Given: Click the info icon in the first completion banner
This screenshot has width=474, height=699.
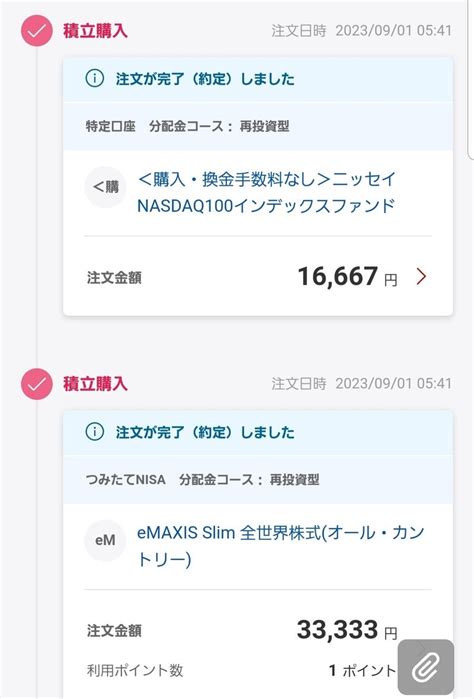Looking at the screenshot, I should [x=95, y=79].
